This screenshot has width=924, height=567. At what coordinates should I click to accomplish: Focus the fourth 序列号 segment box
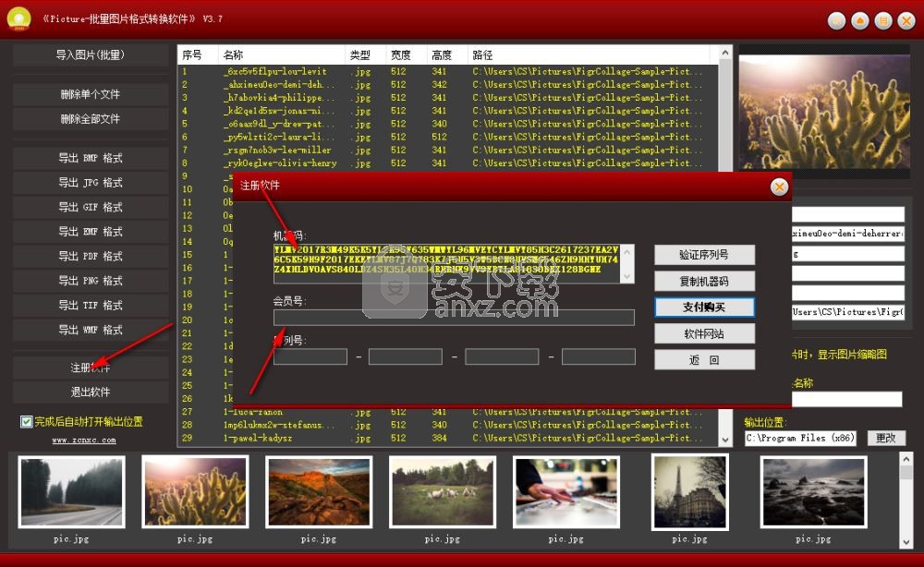point(599,356)
